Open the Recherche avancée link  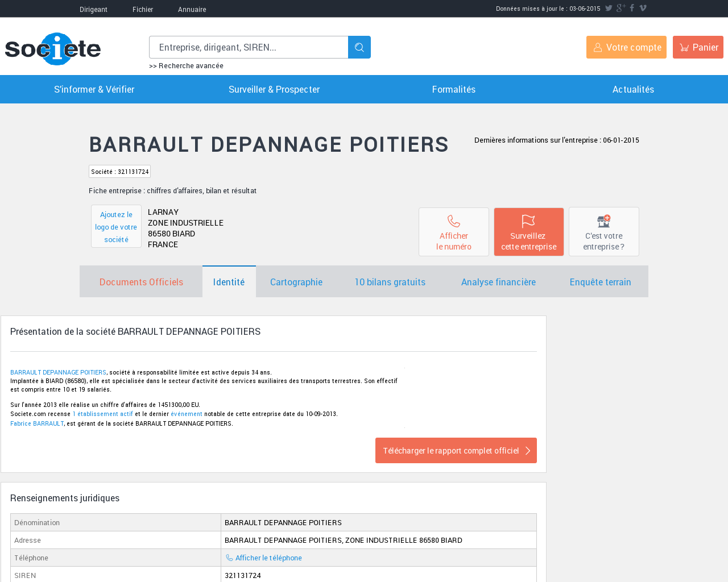186,66
